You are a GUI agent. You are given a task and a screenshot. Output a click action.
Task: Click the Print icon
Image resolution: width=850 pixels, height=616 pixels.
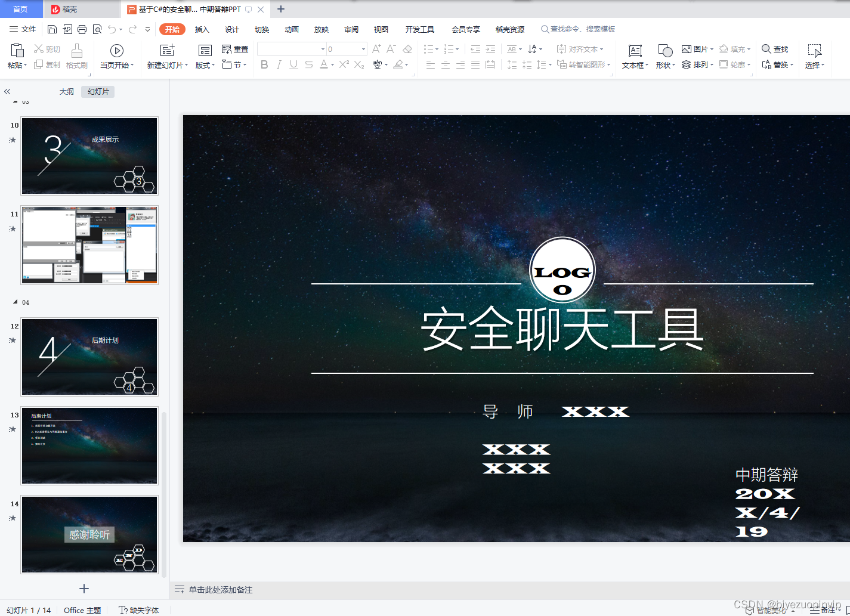(82, 29)
